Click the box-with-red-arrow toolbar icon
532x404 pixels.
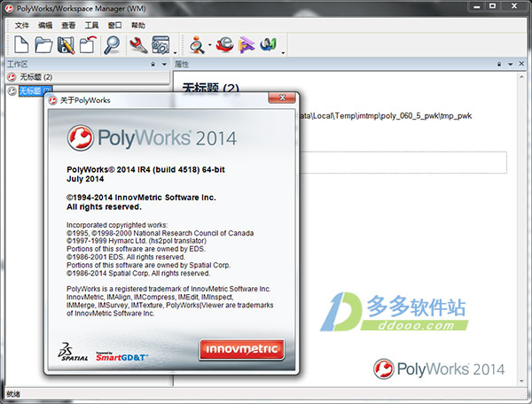[x=88, y=44]
